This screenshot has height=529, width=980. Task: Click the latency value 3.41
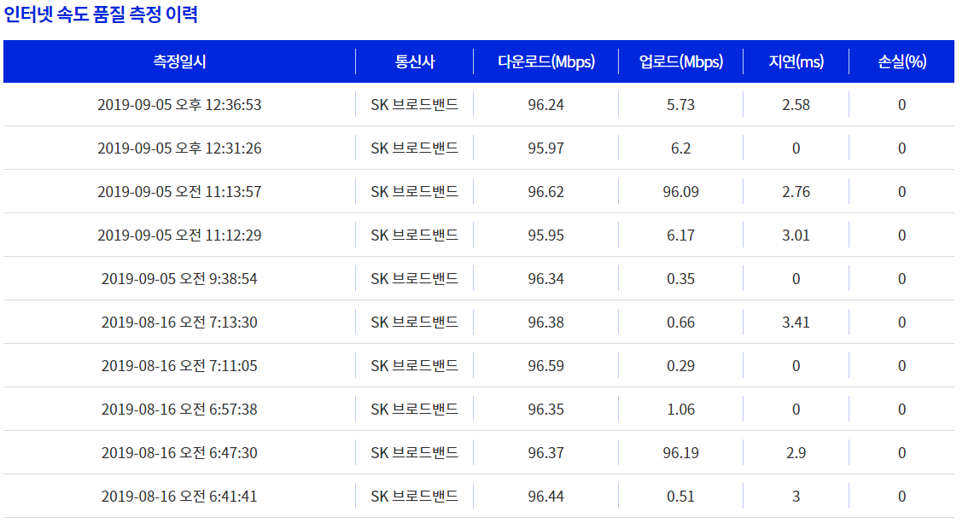[796, 323]
